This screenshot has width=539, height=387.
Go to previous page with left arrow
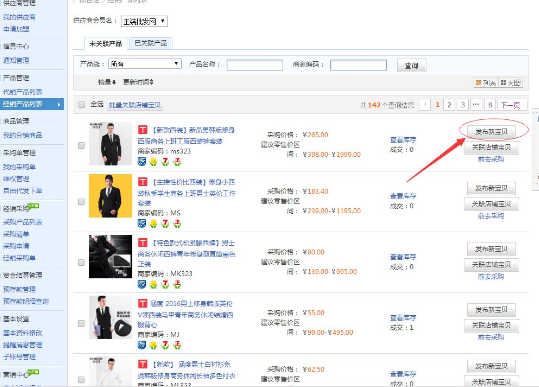(x=425, y=104)
